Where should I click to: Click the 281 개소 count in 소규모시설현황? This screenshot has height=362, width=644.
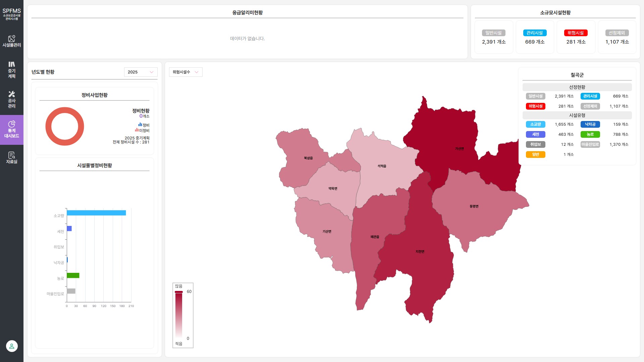tap(576, 42)
